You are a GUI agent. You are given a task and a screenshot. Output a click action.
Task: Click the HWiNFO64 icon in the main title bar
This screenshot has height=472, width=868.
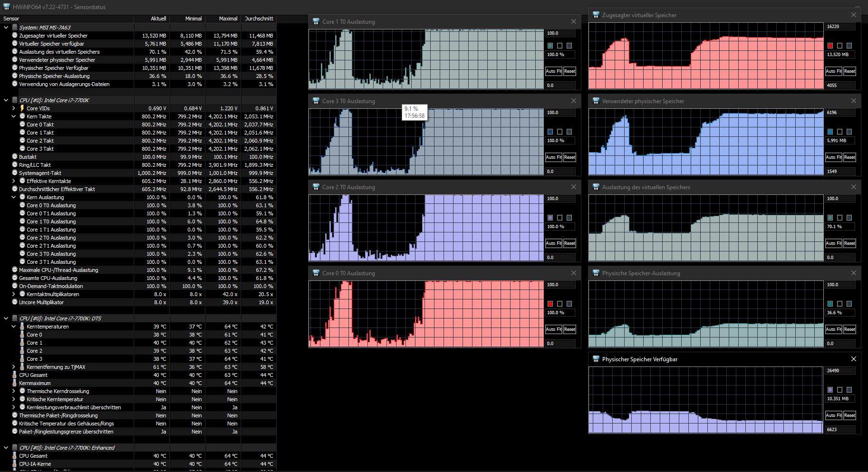click(x=7, y=7)
